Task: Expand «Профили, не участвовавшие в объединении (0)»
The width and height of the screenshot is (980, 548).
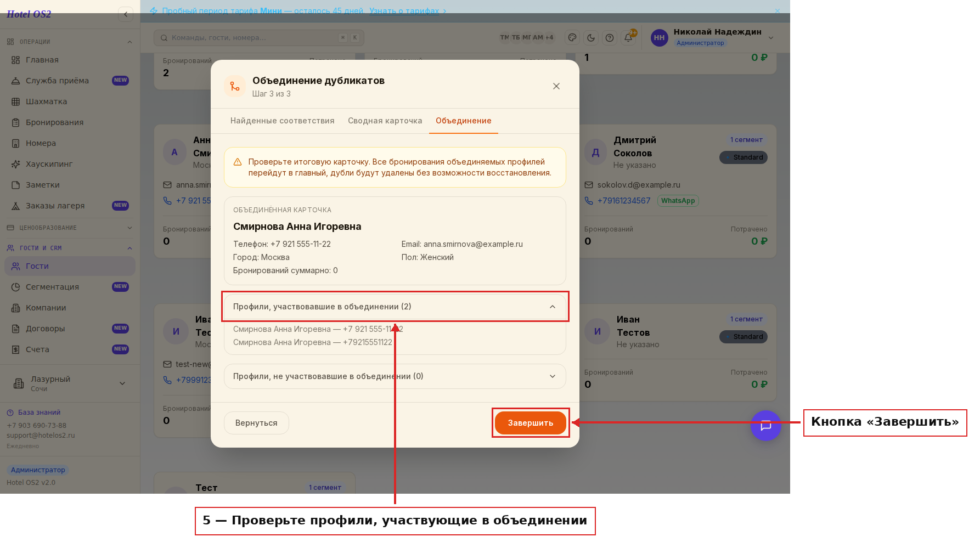Action: pyautogui.click(x=395, y=376)
